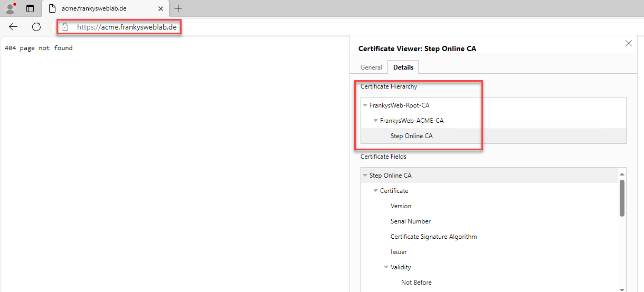644x292 pixels.
Task: Collapse the FrankysWeb-ACME-CA hierarchy node
Action: tap(376, 121)
